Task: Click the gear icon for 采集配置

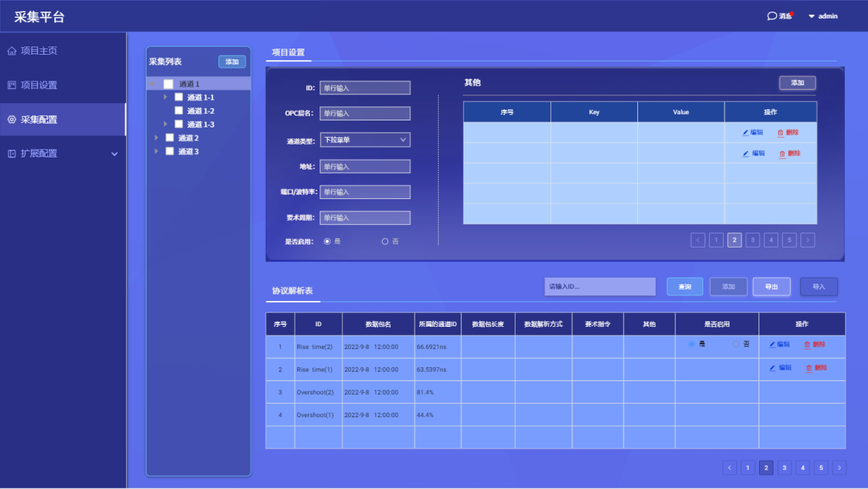Action: coord(12,120)
